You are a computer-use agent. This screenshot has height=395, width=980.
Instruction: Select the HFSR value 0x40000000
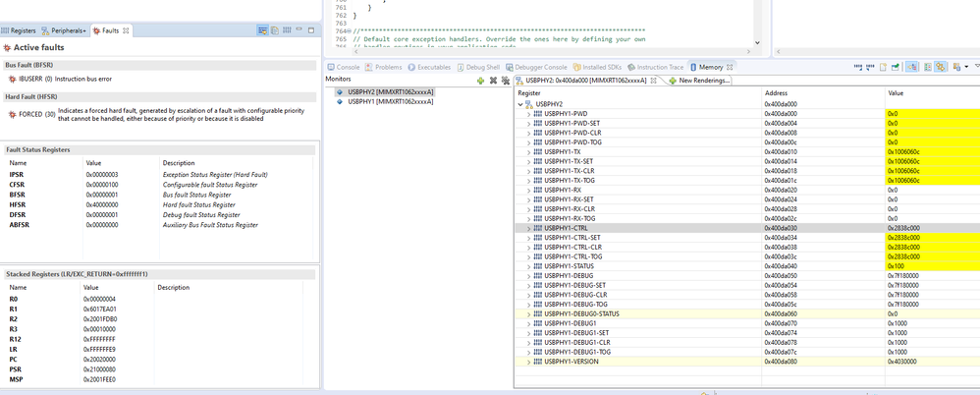[x=104, y=205]
